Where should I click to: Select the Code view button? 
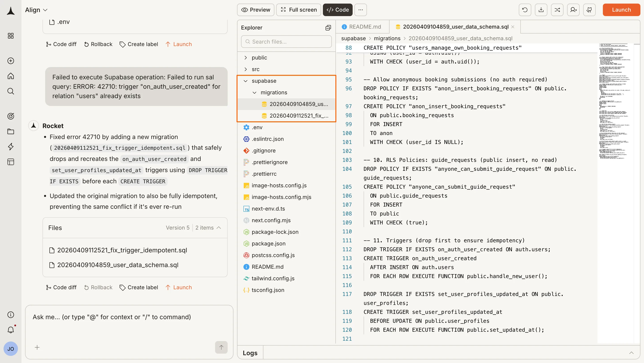pyautogui.click(x=337, y=10)
